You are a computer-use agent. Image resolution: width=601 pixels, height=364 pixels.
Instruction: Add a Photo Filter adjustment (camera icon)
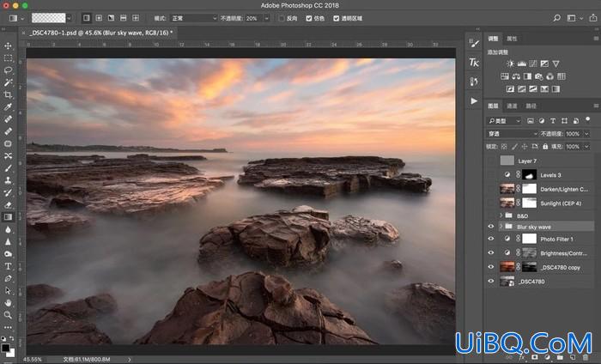(539, 76)
